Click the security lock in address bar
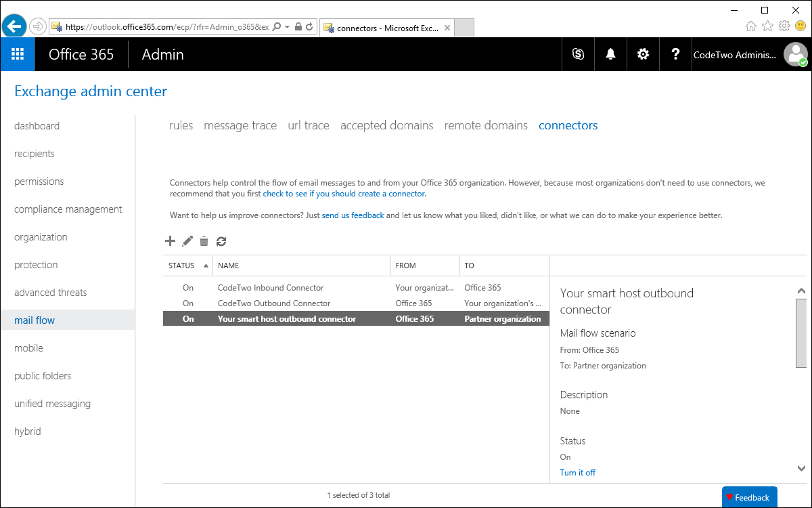 (298, 26)
